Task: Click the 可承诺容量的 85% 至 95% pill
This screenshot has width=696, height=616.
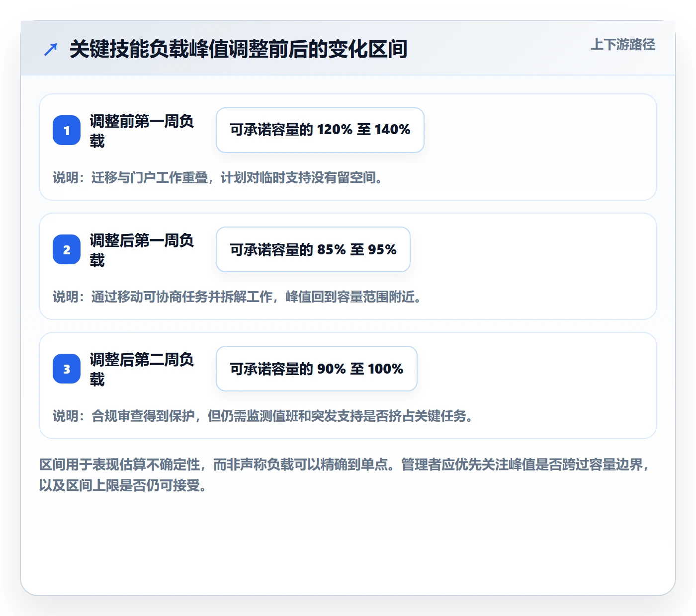Action: (x=313, y=249)
